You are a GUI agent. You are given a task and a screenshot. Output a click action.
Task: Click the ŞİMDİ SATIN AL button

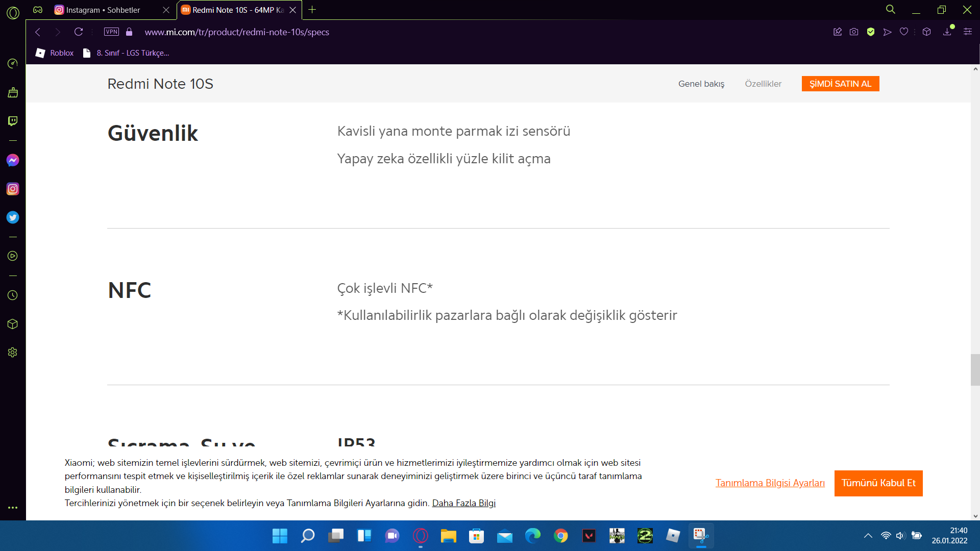(x=840, y=84)
